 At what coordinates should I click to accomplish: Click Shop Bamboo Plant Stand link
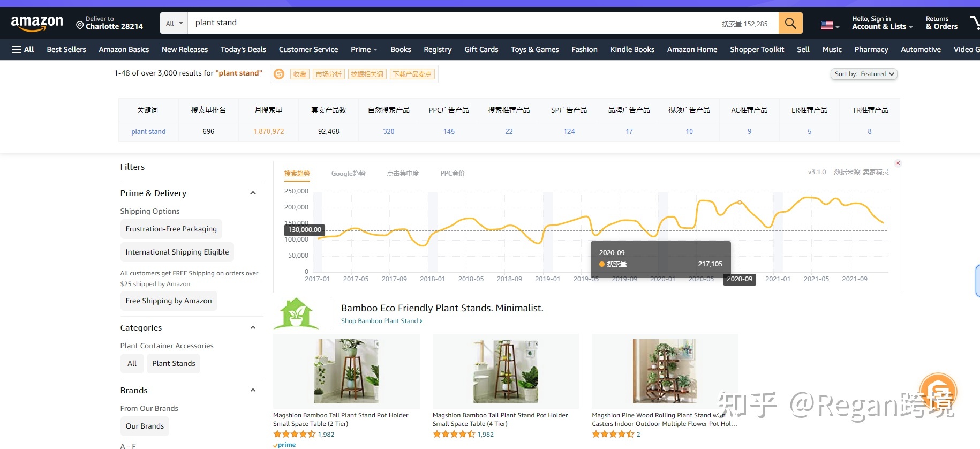pyautogui.click(x=382, y=321)
